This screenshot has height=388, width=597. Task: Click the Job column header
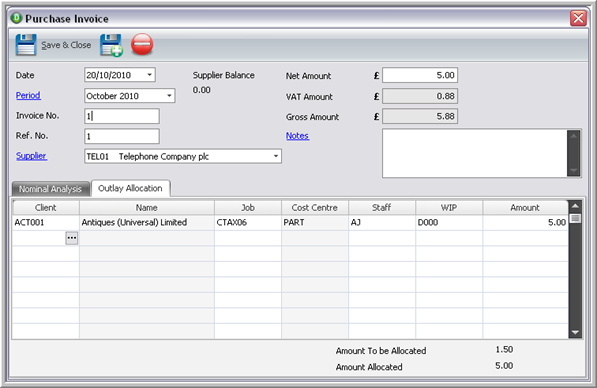point(248,208)
